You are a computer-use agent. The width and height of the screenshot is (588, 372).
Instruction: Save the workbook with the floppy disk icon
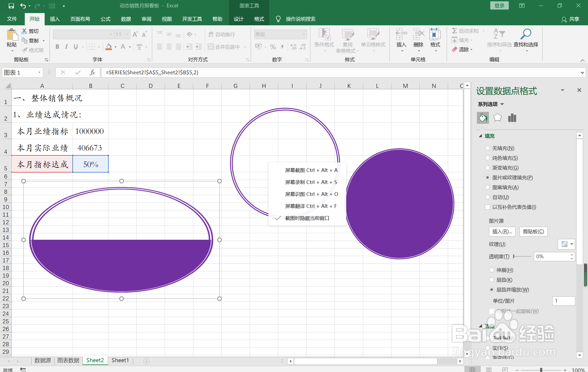click(x=11, y=6)
